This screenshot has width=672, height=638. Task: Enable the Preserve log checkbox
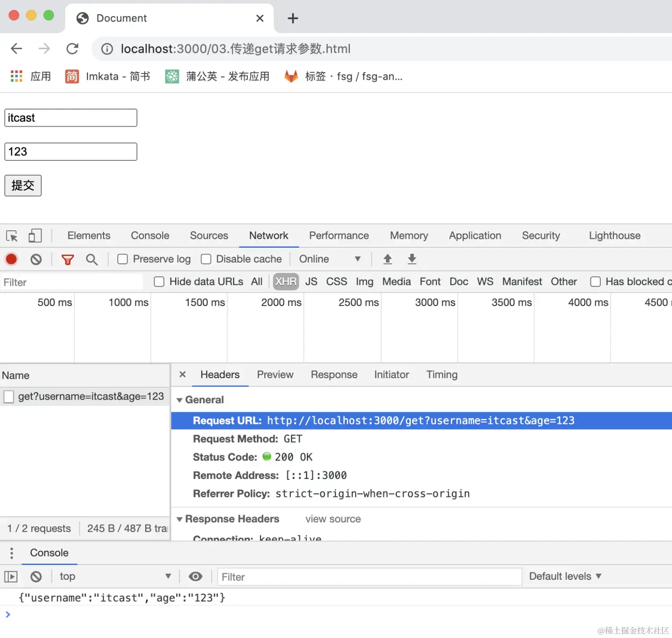122,259
